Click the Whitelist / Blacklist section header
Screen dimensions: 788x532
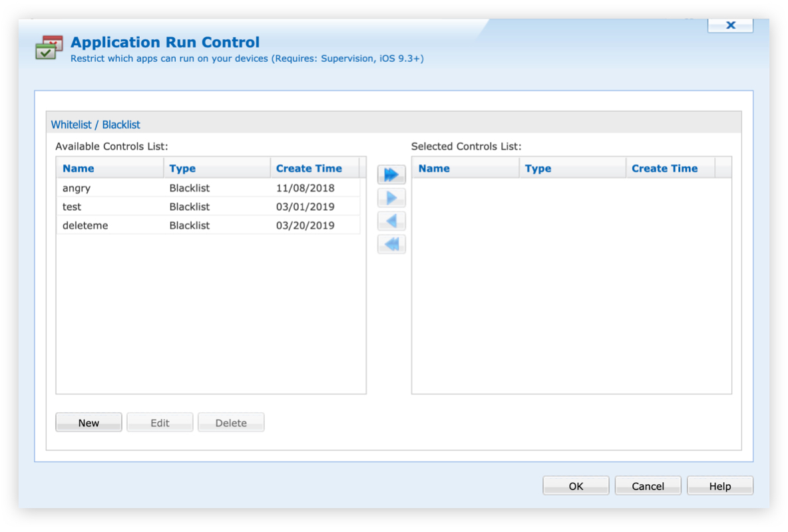click(96, 124)
